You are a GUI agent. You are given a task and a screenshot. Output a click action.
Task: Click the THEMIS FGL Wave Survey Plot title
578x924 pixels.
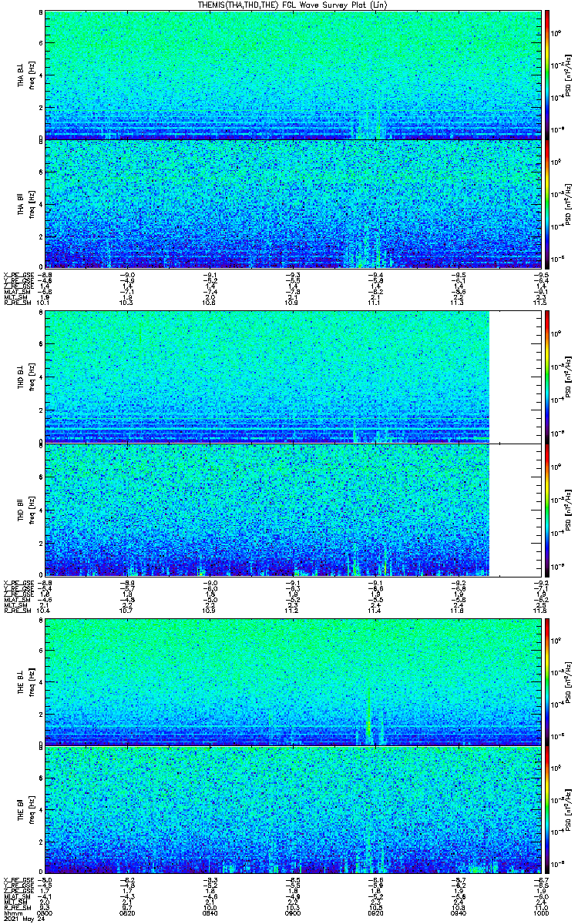294,5
